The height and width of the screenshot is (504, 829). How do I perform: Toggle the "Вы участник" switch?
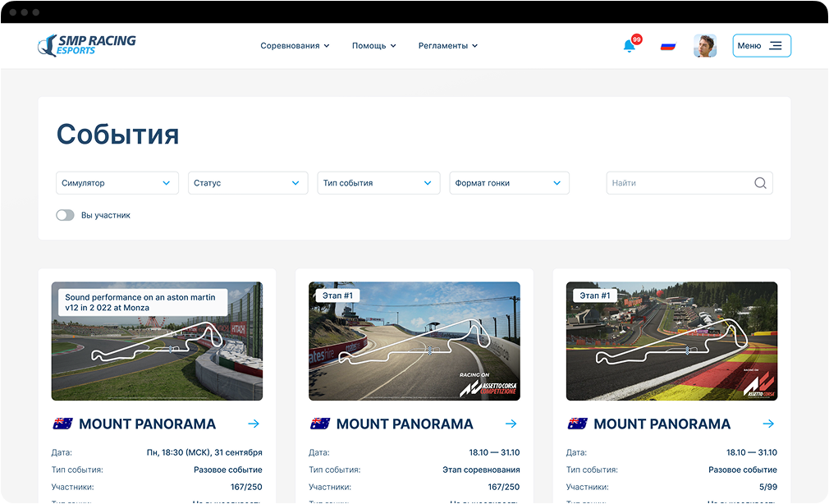[65, 215]
